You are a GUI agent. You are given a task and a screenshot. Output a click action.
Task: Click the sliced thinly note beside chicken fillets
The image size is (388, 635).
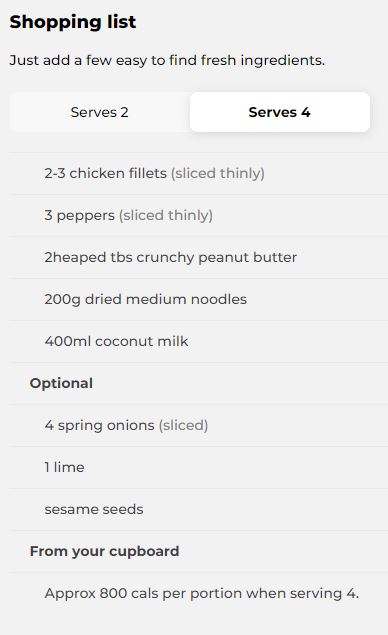[x=218, y=173]
